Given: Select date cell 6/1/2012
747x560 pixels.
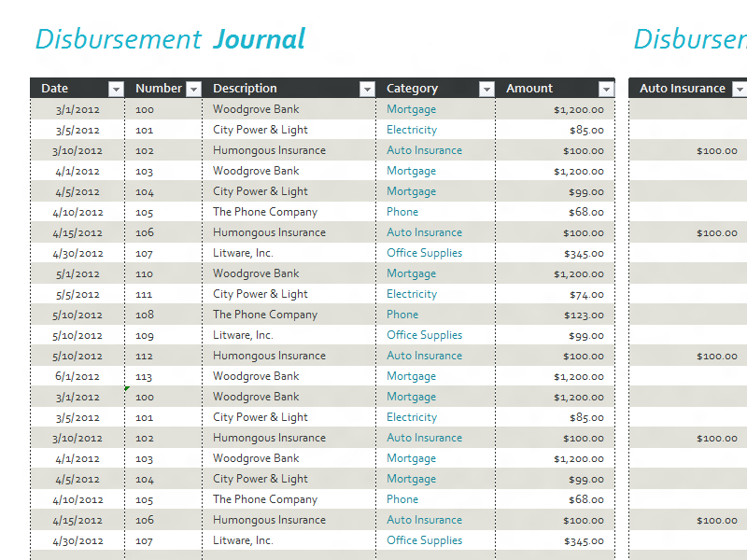Looking at the screenshot, I should (x=78, y=376).
